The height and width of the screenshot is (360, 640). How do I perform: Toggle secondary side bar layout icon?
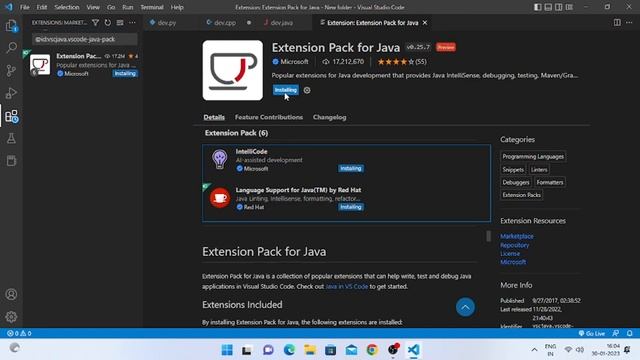559,7
